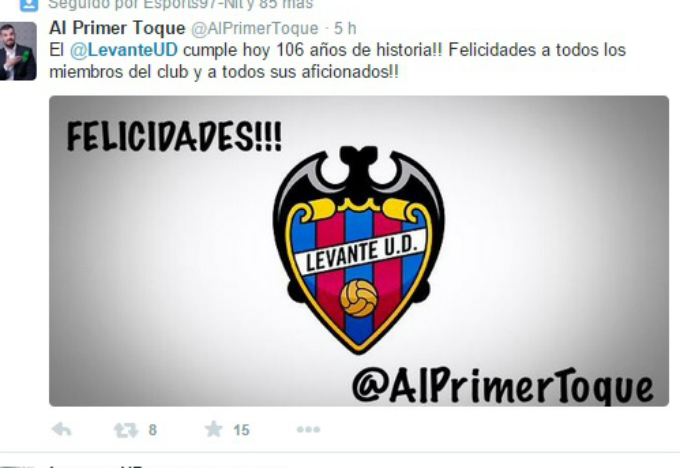Screen dimensions: 680x468
Task: View favorites count of 15
Action: (241, 430)
